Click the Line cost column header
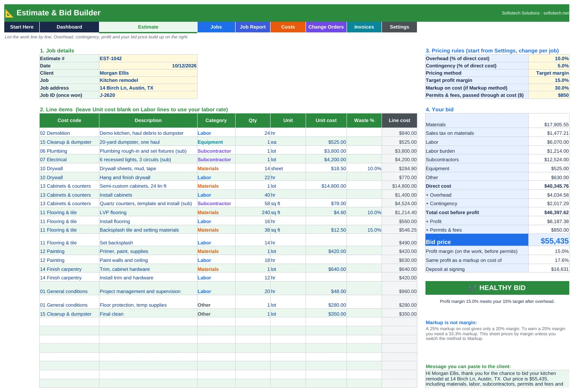Screen dimensions: 574x392 coord(399,120)
